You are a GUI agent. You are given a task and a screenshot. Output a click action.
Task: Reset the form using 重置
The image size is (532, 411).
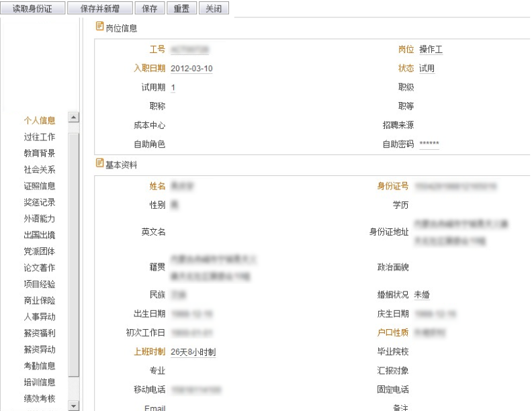pos(181,9)
